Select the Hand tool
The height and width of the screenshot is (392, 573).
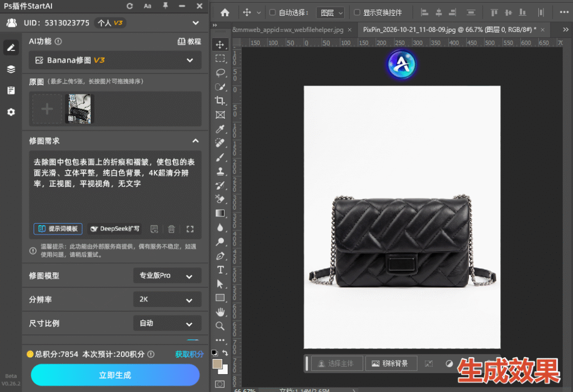220,312
